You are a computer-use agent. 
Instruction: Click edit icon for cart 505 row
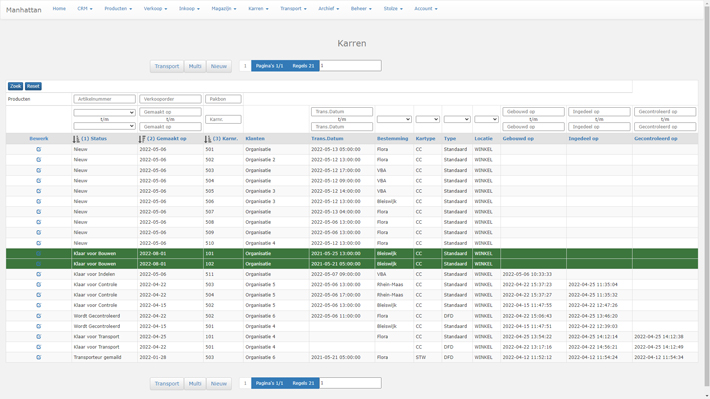pyautogui.click(x=38, y=191)
